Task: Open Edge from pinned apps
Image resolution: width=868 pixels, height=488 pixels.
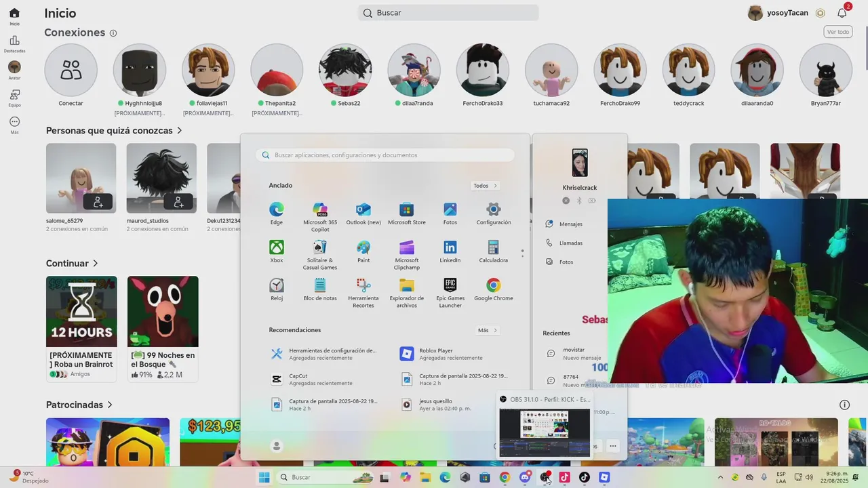Action: (x=277, y=213)
